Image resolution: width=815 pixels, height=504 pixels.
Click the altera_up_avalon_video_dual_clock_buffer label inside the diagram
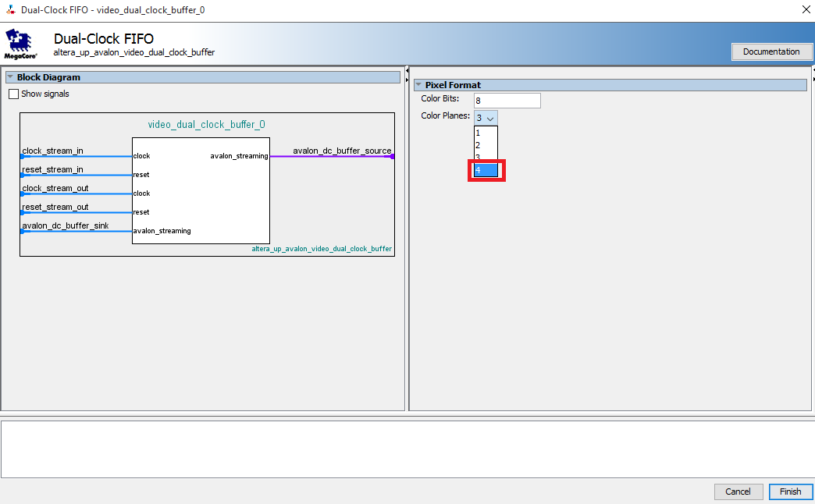pyautogui.click(x=322, y=249)
